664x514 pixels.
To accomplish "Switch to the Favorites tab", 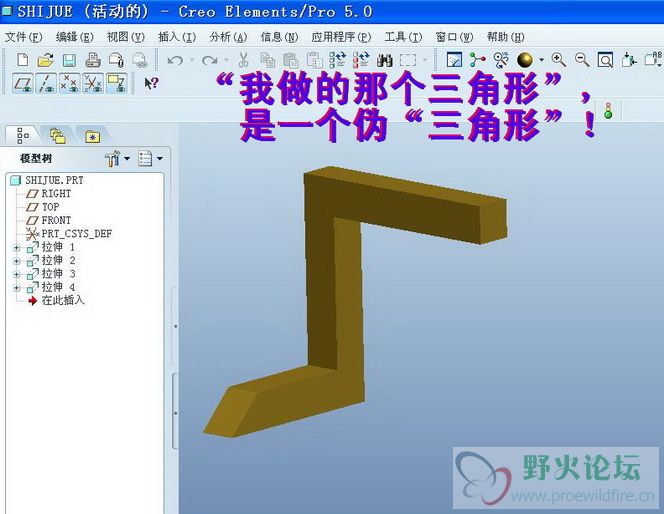I will [92, 136].
